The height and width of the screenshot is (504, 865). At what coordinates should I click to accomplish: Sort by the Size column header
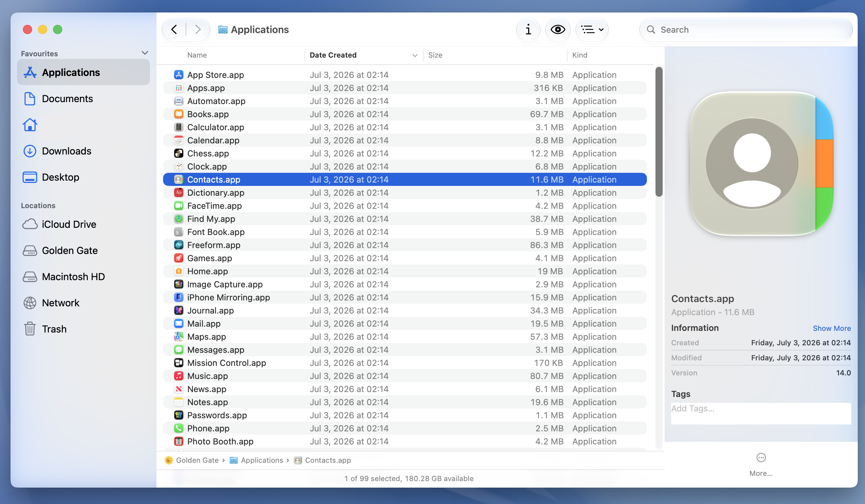pos(435,55)
